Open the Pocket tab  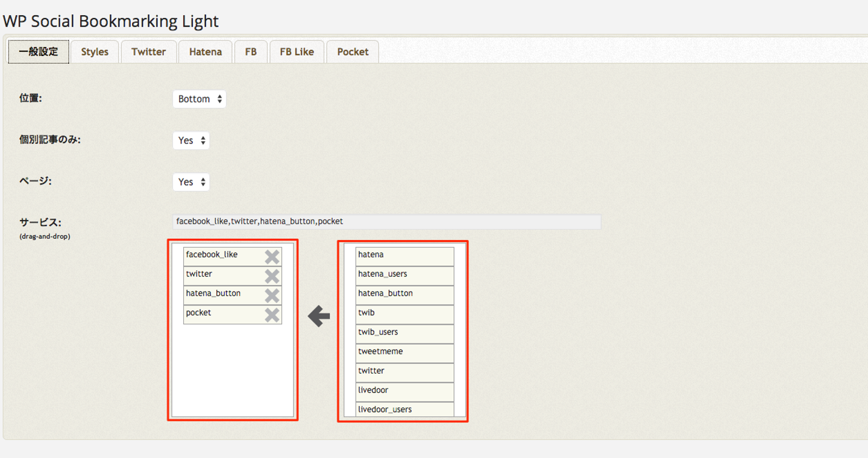tap(353, 52)
